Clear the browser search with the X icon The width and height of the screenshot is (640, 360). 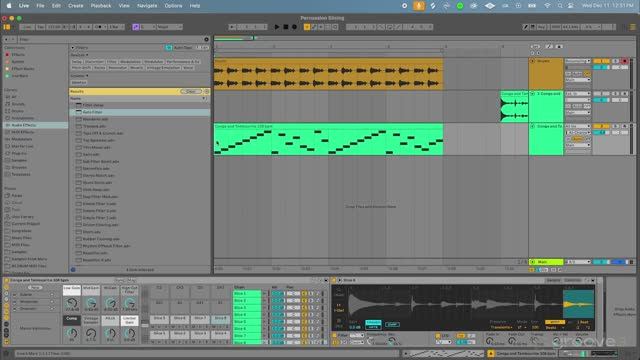click(206, 40)
